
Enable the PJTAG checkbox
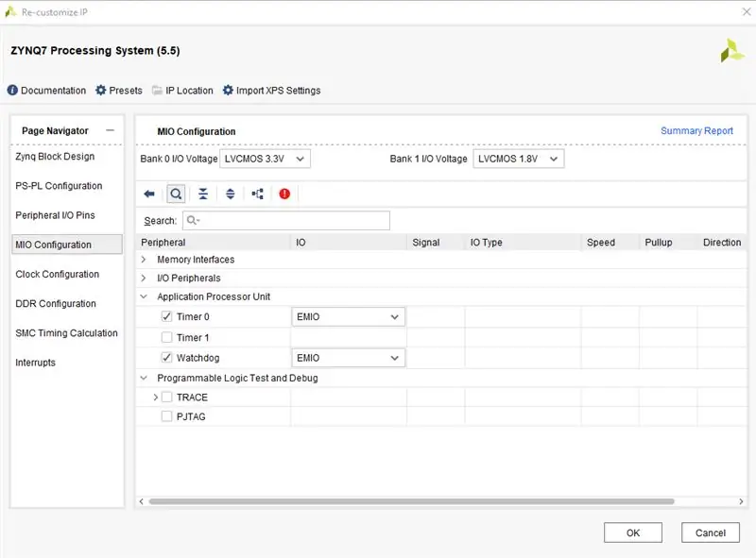point(166,415)
